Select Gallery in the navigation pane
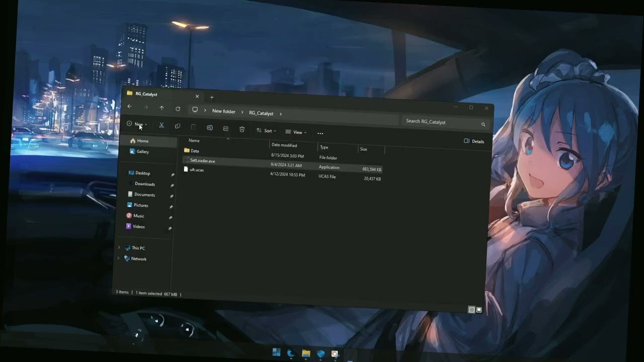The width and height of the screenshot is (644, 362). pos(139,151)
